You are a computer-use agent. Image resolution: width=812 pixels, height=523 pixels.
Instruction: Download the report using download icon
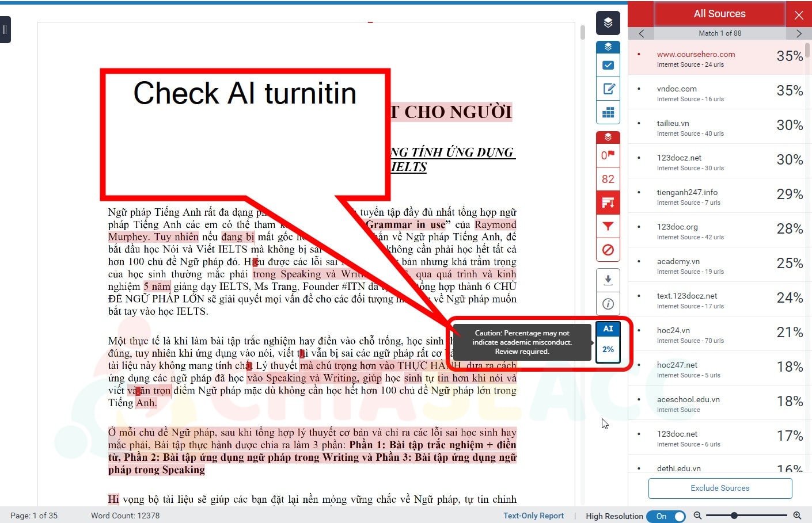[x=608, y=280]
